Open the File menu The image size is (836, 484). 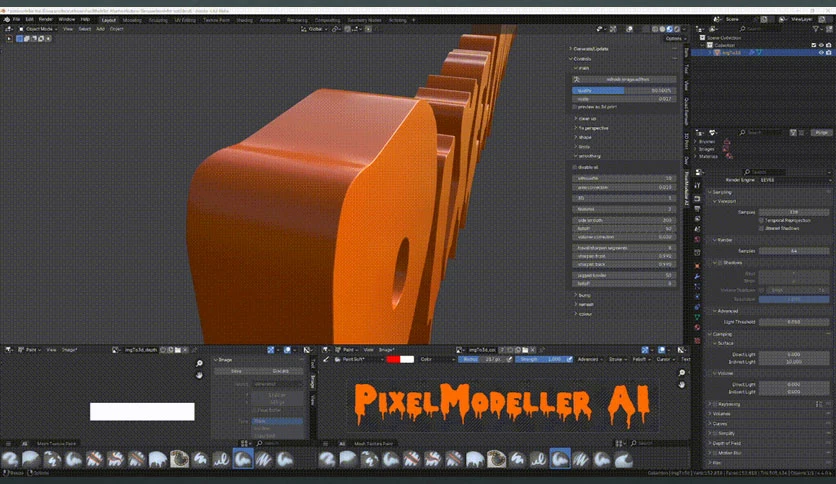point(17,19)
